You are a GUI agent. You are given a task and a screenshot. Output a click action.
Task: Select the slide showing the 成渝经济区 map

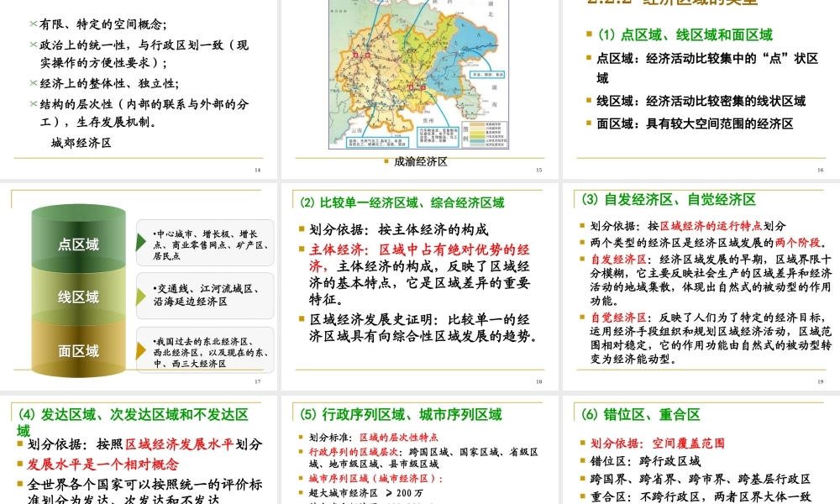pyautogui.click(x=420, y=84)
